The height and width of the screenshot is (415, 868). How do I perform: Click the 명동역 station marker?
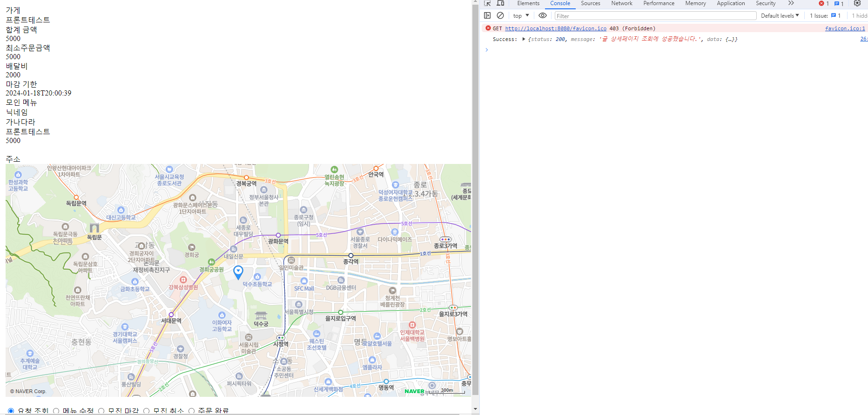(x=386, y=381)
